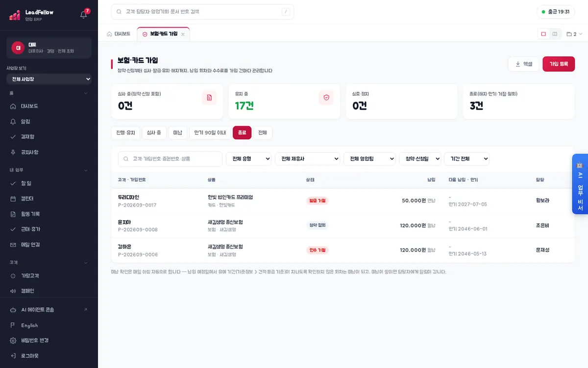Select the 만기 90일 이내 filter chip

coord(210,132)
